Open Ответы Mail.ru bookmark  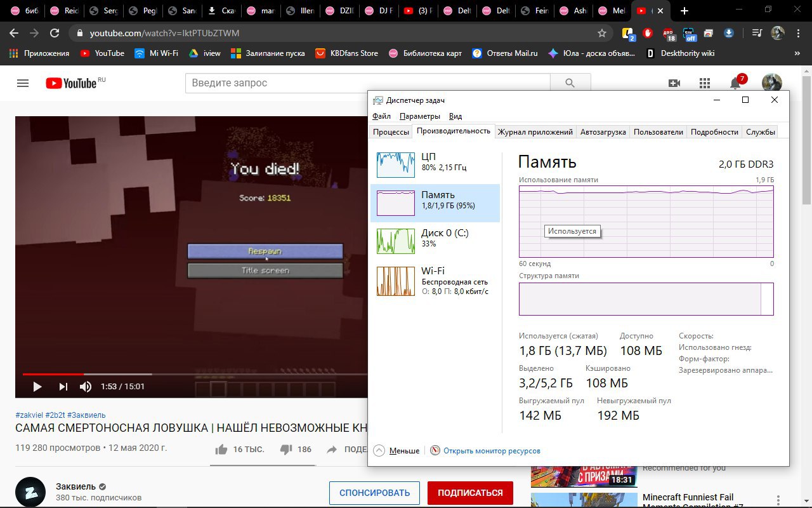pos(505,53)
